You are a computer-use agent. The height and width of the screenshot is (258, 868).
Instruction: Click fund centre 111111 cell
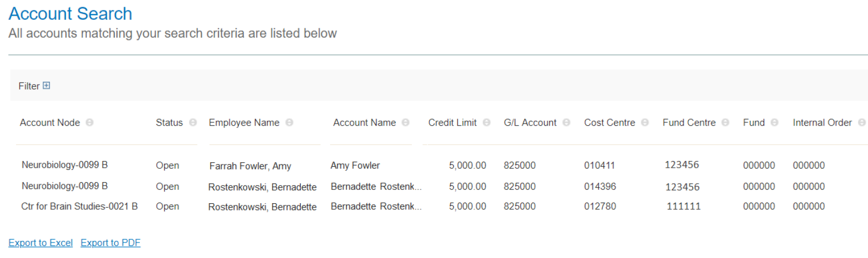click(683, 206)
